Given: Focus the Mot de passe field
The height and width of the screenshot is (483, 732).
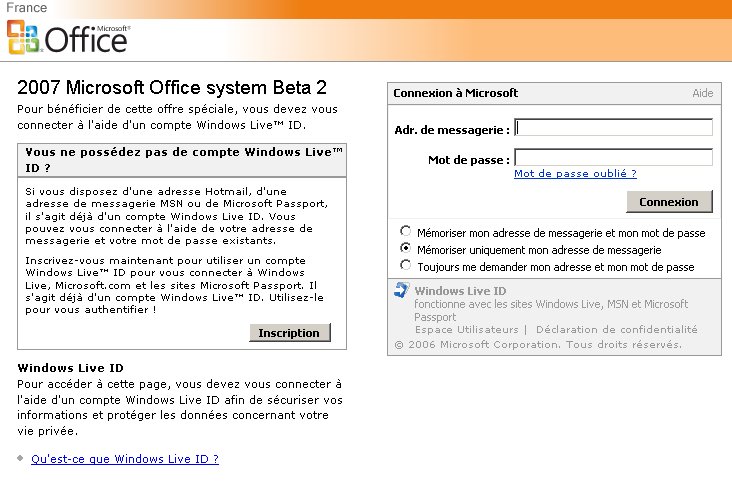Looking at the screenshot, I should (613, 157).
